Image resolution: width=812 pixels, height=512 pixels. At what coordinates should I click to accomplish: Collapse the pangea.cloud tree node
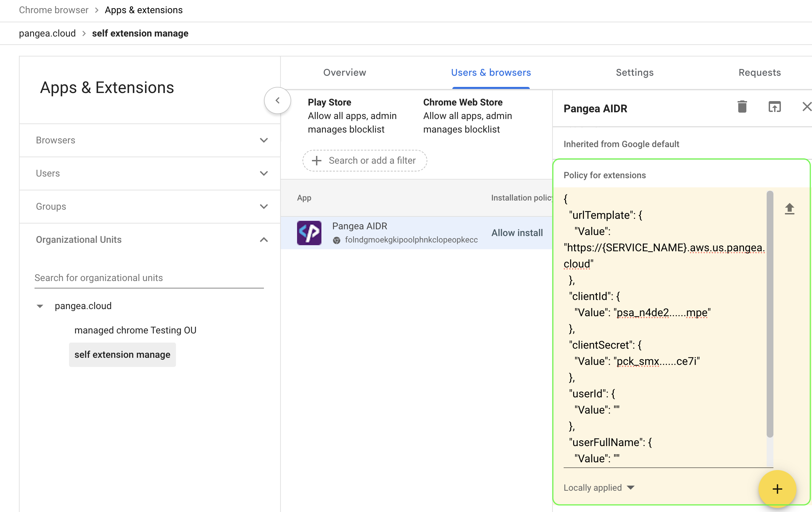40,306
